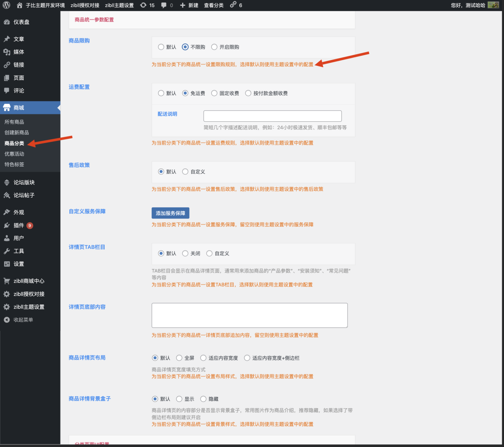Select 默认 for 商品限购
Screen dimensions: 504x447
coord(161,47)
